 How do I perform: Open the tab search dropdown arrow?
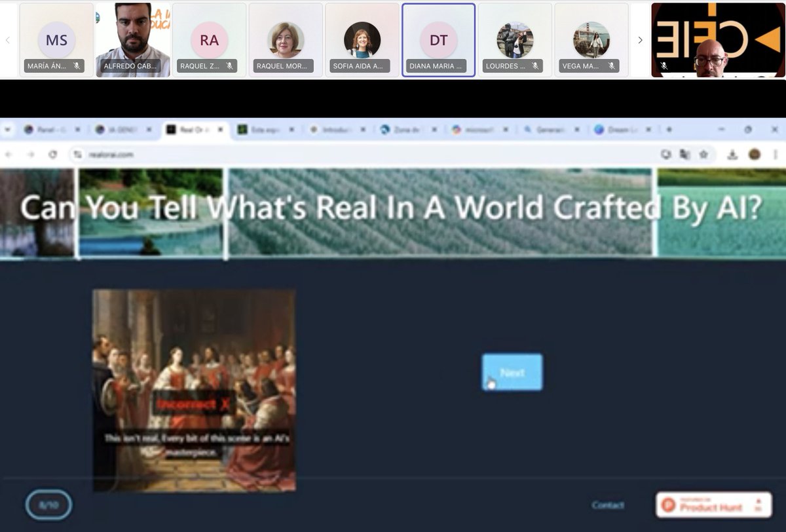click(8, 130)
